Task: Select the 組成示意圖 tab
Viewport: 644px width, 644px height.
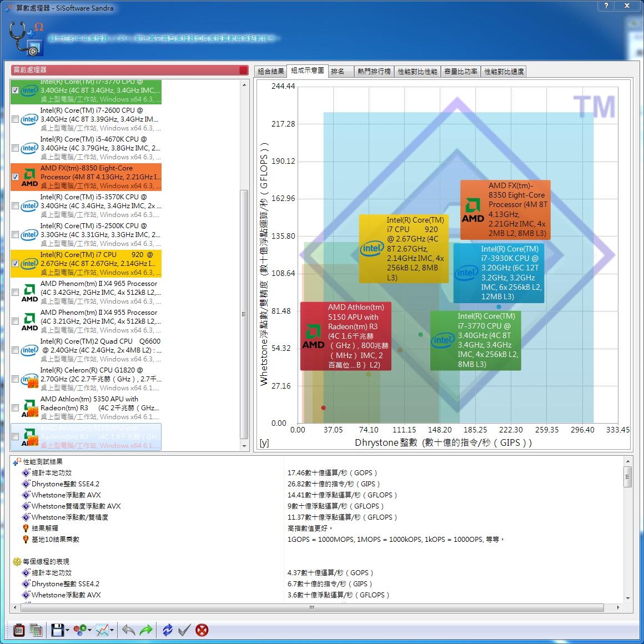Action: pos(308,71)
